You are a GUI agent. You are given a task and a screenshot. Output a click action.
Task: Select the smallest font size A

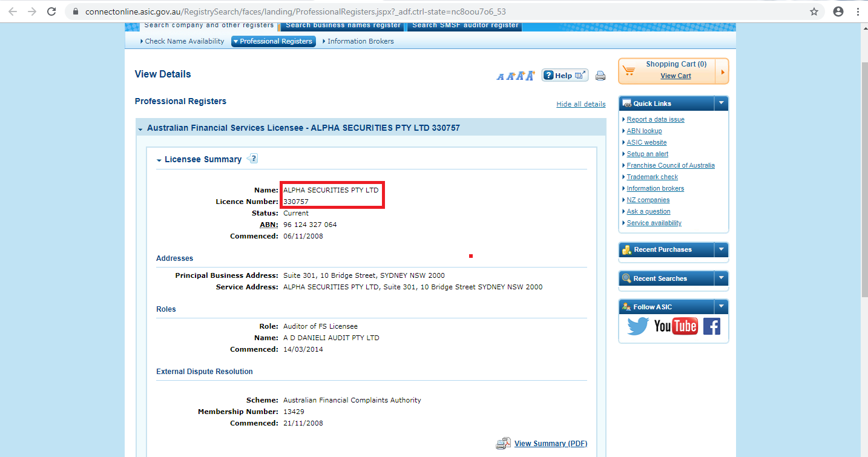click(x=500, y=77)
